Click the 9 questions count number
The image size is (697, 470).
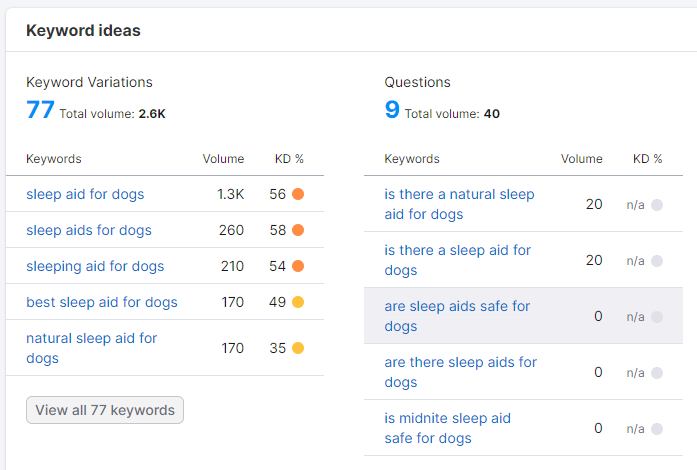392,109
